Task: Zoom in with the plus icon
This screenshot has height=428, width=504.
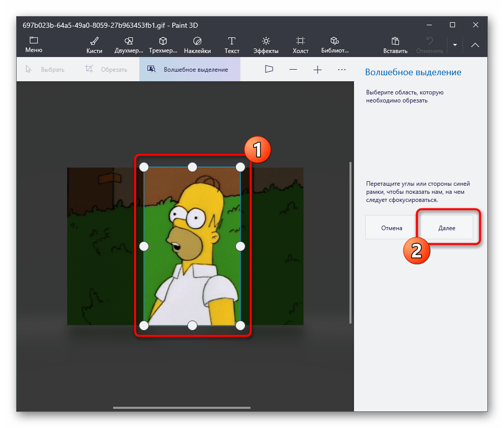Action: pos(318,70)
